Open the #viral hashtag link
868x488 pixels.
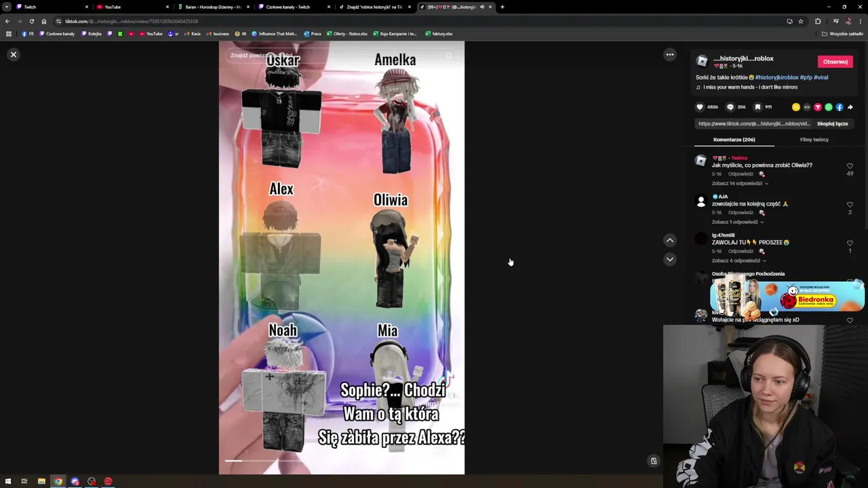821,77
